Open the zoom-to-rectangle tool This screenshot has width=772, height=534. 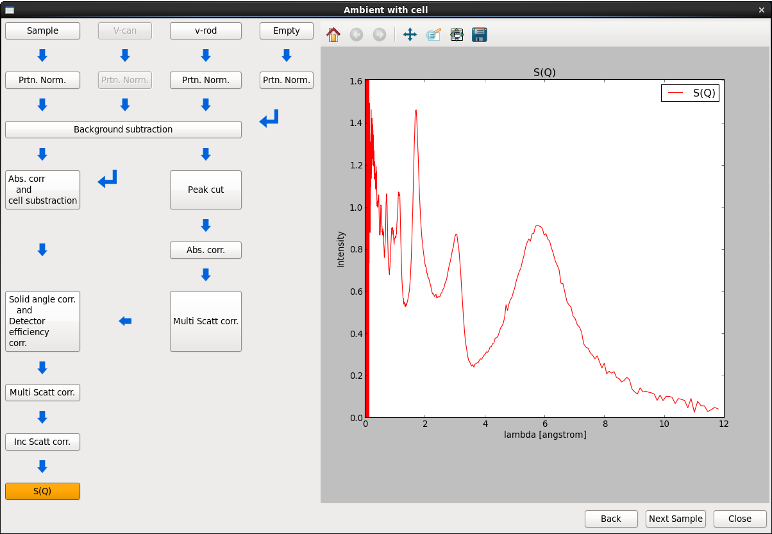tap(433, 34)
